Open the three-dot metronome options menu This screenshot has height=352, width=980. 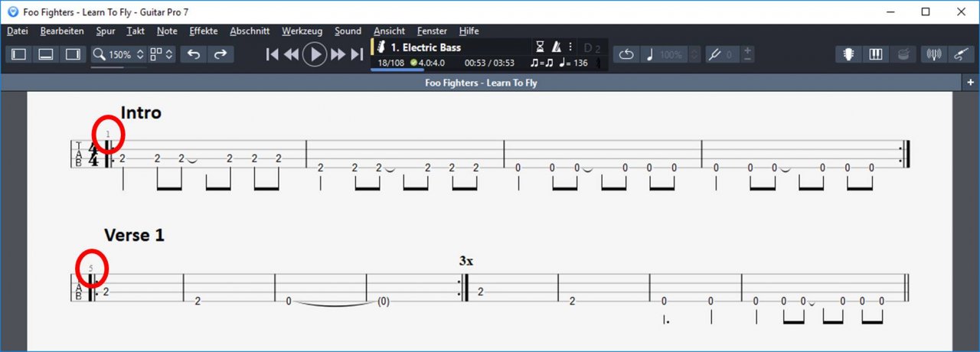pyautogui.click(x=570, y=47)
